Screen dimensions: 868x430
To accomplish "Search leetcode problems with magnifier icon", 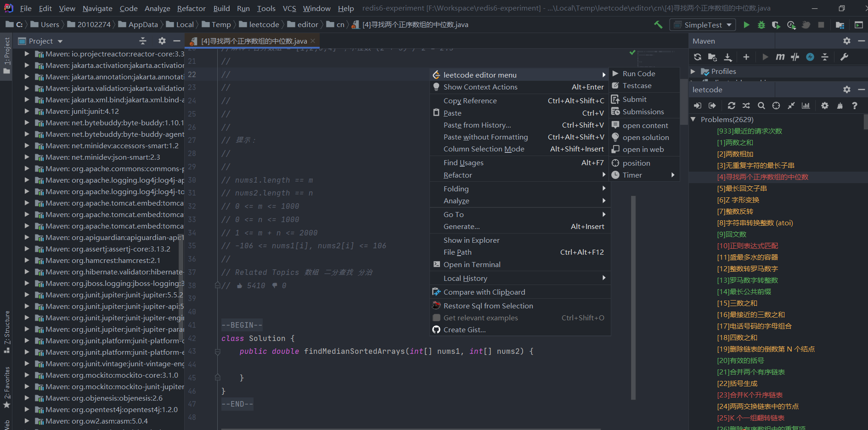I will tap(761, 106).
